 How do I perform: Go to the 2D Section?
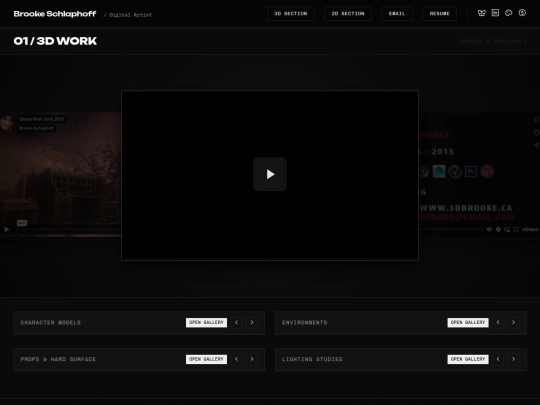348,14
